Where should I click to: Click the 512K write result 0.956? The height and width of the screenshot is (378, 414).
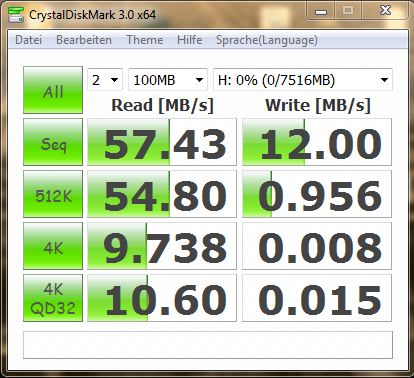[317, 194]
